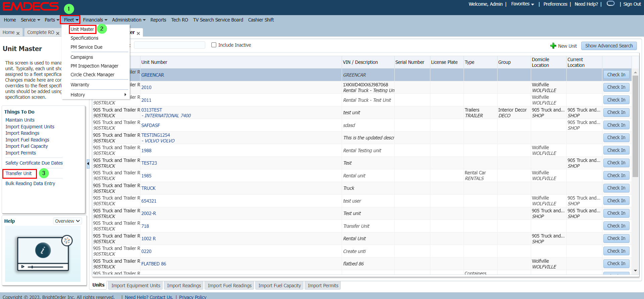Close the Unit Master tab with X
This screenshot has height=299, width=644.
(138, 33)
